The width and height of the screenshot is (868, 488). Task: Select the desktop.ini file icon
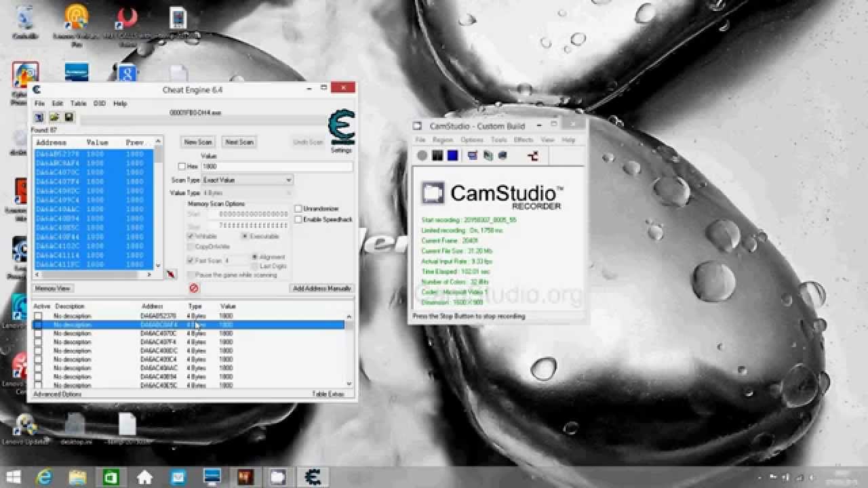(x=75, y=430)
